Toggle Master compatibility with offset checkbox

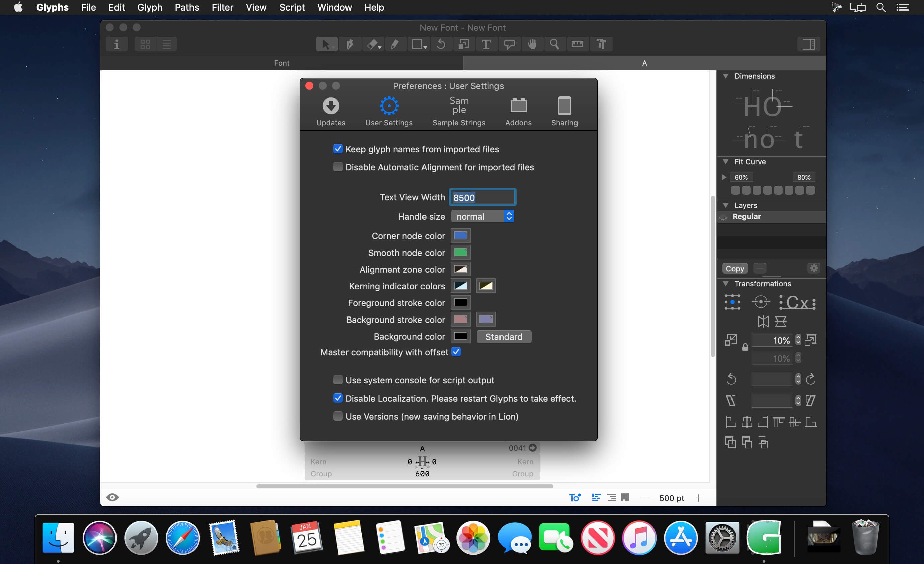(x=456, y=352)
